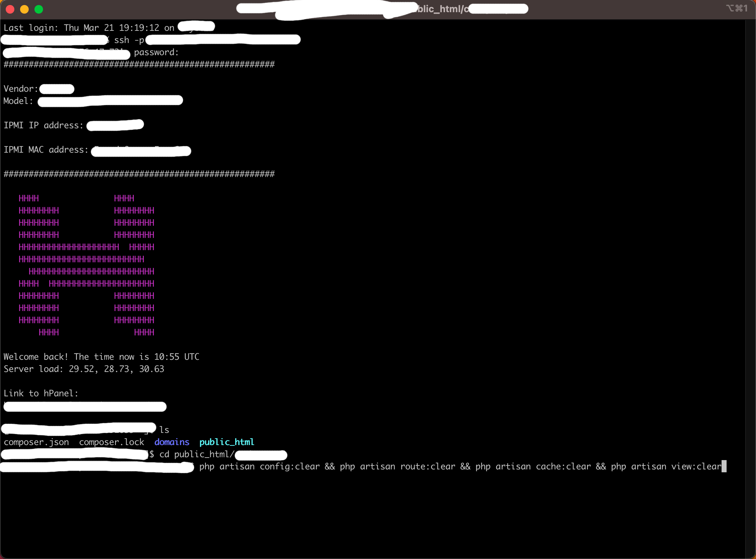Image resolution: width=756 pixels, height=559 pixels.
Task: Click 'php artisan config:clear' in command line
Action: pyautogui.click(x=259, y=466)
